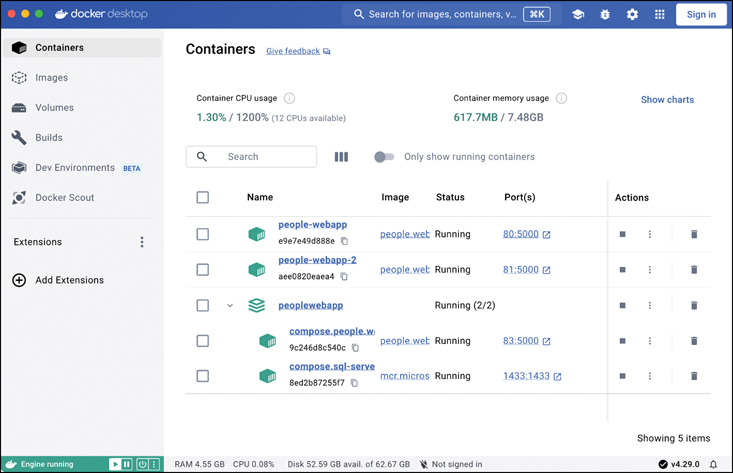Screen dimensions: 733x473
Task: Open Docker Desktop settings gear
Action: click(x=632, y=15)
